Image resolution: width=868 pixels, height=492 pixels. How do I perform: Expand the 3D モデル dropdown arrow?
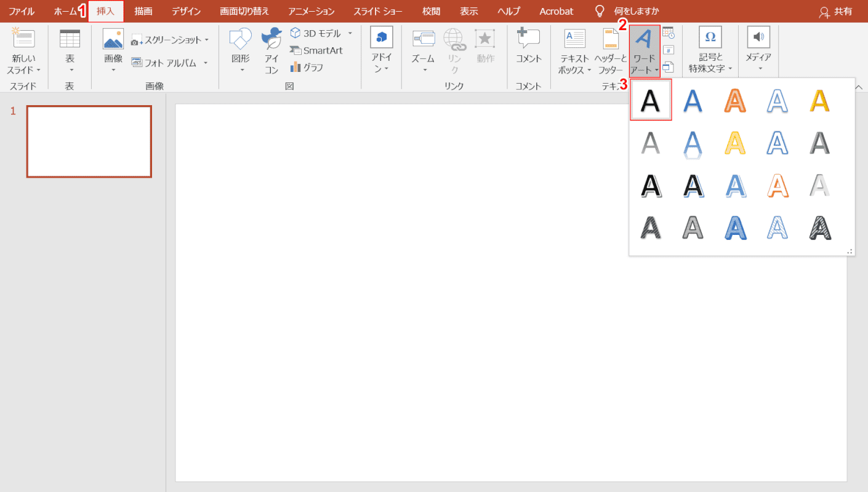click(350, 33)
